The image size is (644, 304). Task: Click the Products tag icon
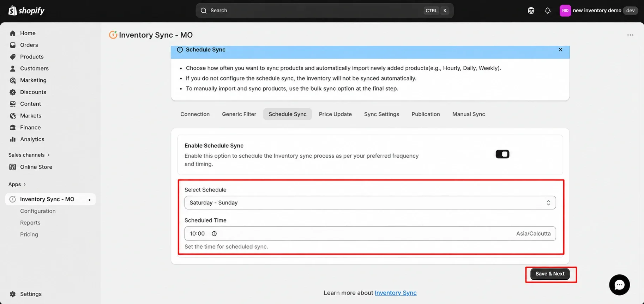tap(13, 57)
